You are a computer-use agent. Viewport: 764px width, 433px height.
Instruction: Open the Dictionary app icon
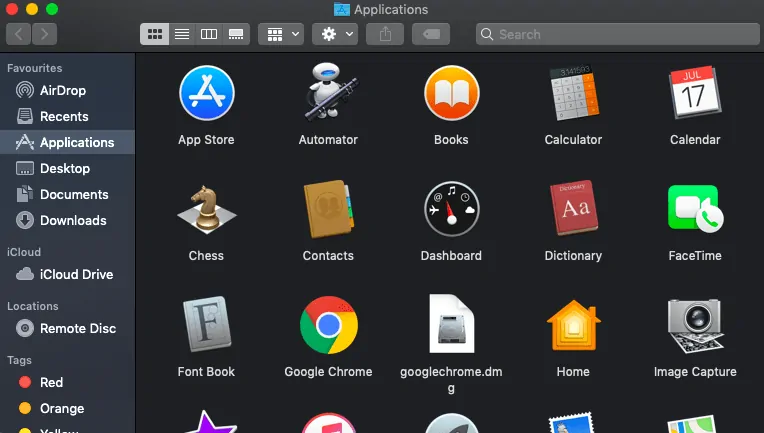click(574, 208)
